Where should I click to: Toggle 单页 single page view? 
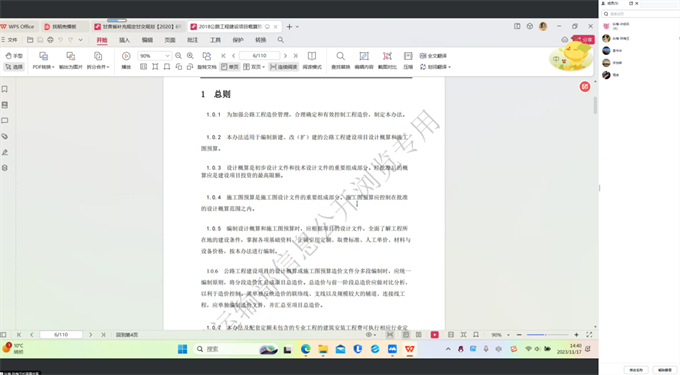point(230,67)
